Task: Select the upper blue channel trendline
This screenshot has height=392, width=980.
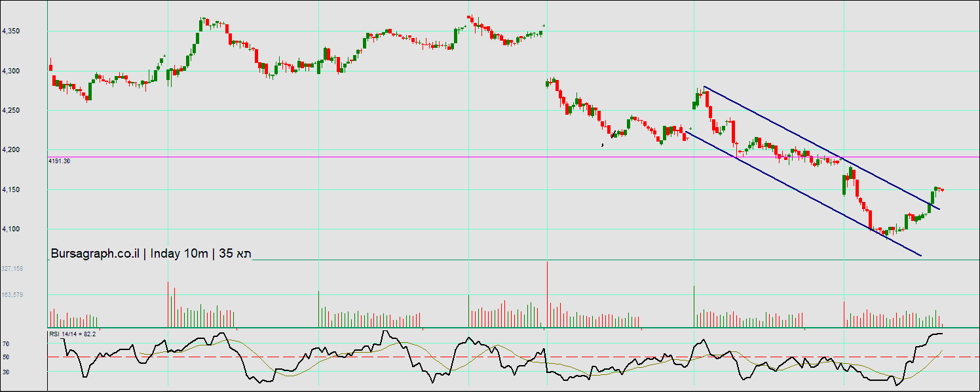Action: point(821,147)
